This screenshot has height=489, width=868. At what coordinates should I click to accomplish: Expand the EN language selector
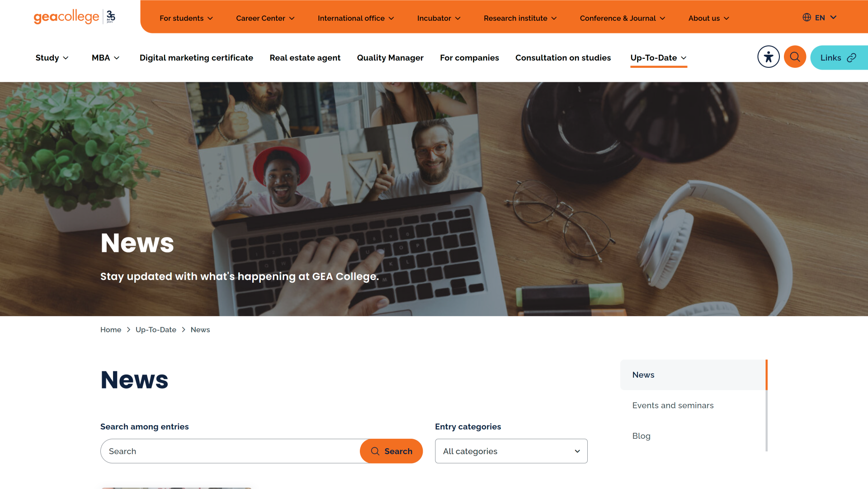(x=826, y=18)
